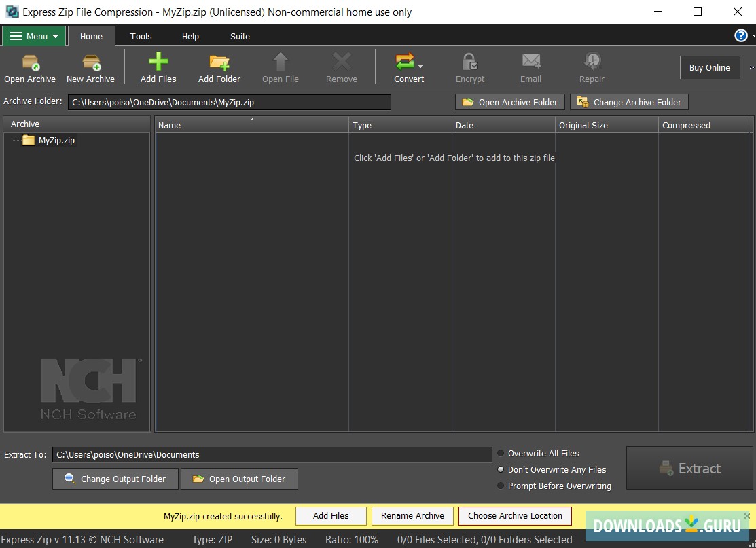Screen dimensions: 756x548
Task: Click the resize grip at window corner
Action: (x=752, y=544)
